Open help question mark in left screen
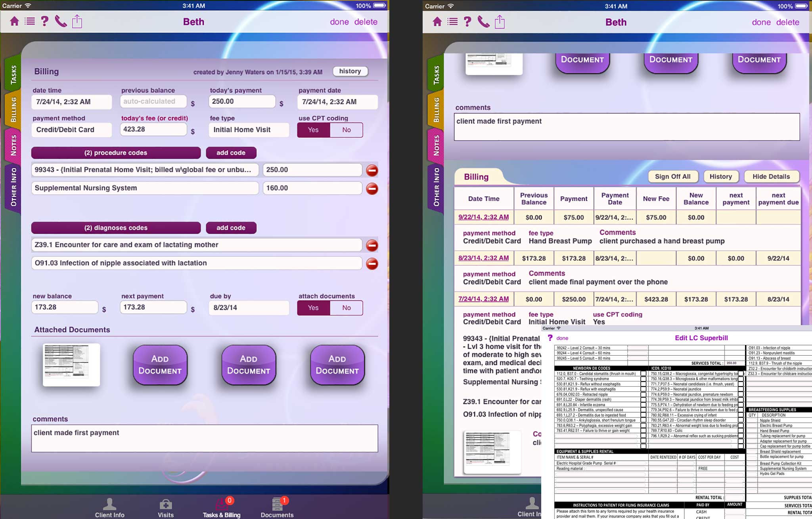 [x=45, y=21]
